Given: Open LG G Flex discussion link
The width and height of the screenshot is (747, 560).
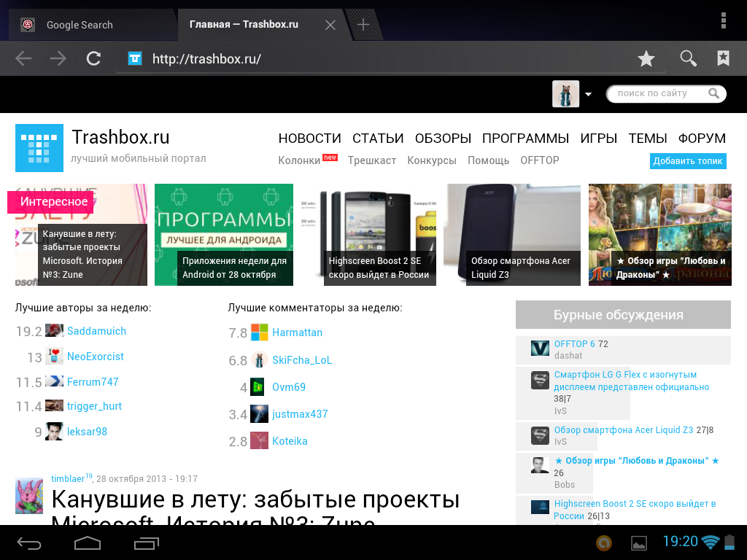Looking at the screenshot, I should tap(631, 381).
